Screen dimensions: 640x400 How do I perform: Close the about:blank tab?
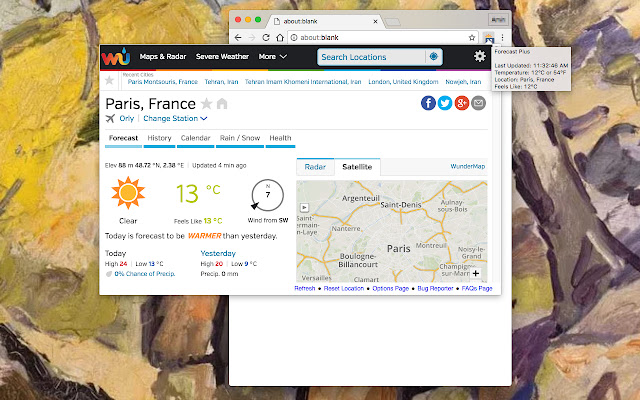point(375,21)
